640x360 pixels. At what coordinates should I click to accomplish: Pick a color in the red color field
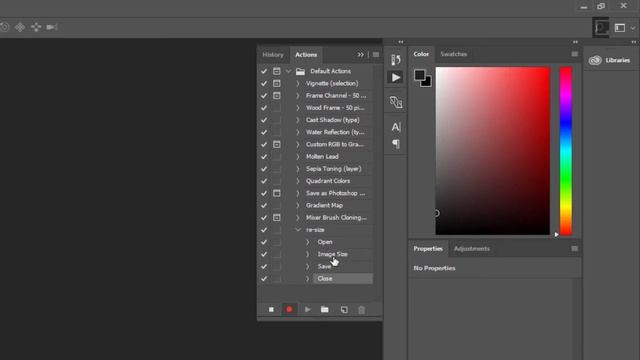(493, 151)
